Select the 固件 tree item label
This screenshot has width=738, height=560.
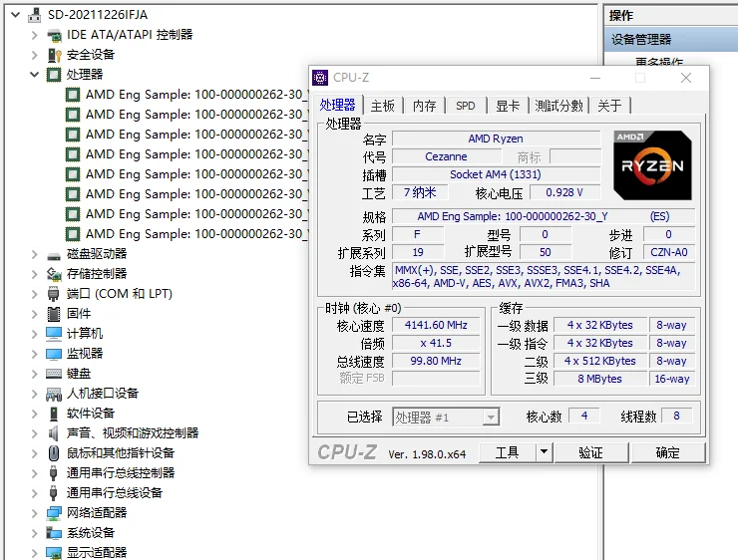tap(79, 314)
